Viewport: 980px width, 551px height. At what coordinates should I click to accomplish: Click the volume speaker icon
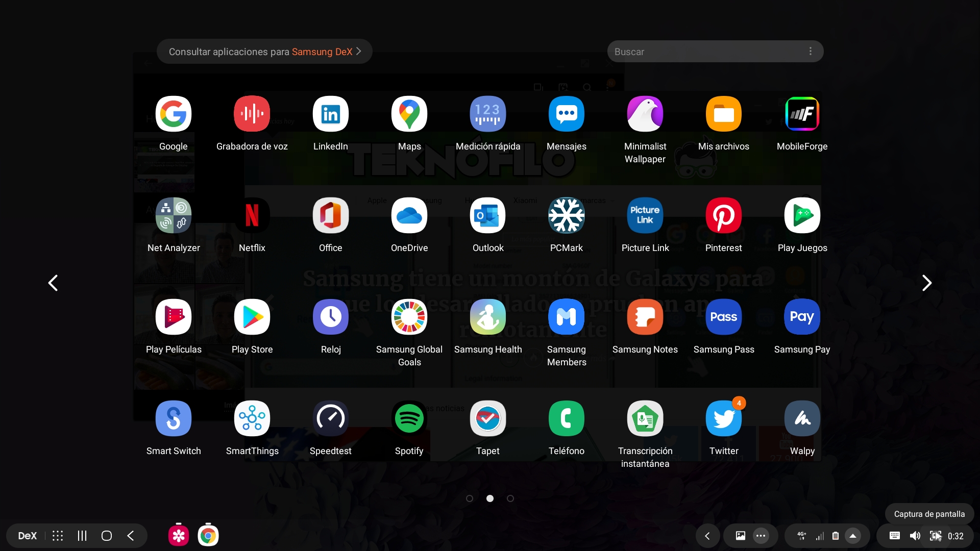pos(915,536)
